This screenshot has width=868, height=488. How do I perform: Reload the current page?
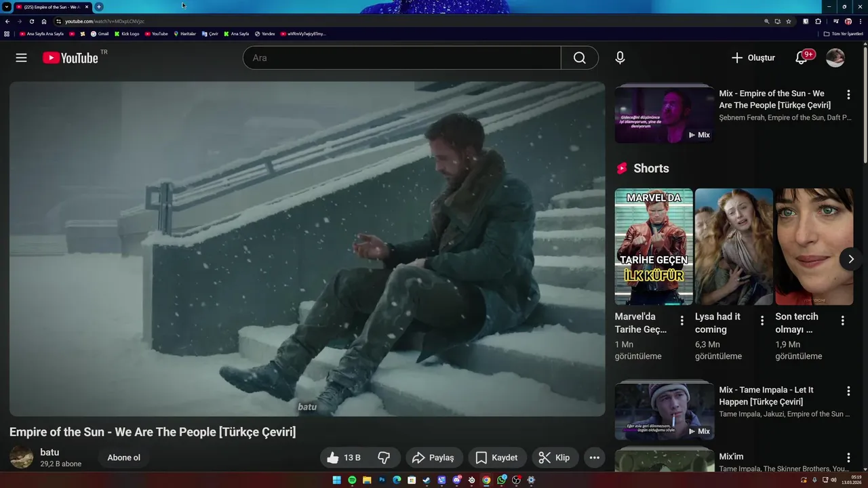31,21
